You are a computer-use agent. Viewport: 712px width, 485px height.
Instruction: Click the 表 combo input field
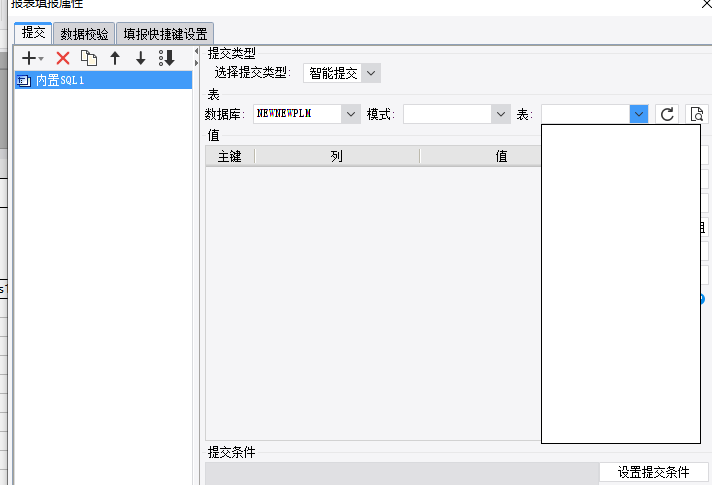pos(585,114)
